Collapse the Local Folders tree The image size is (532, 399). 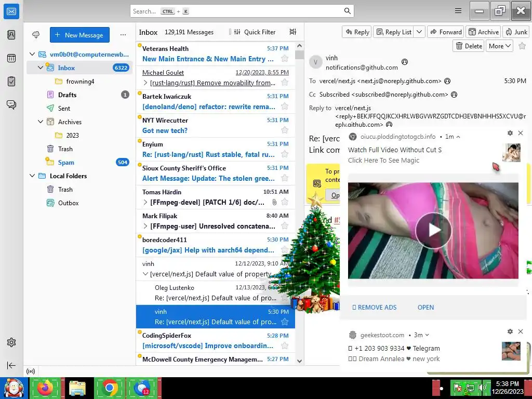32,176
